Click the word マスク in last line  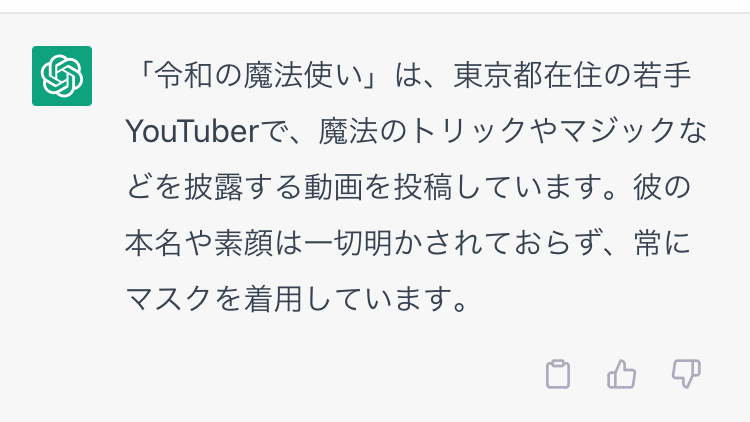tap(169, 299)
